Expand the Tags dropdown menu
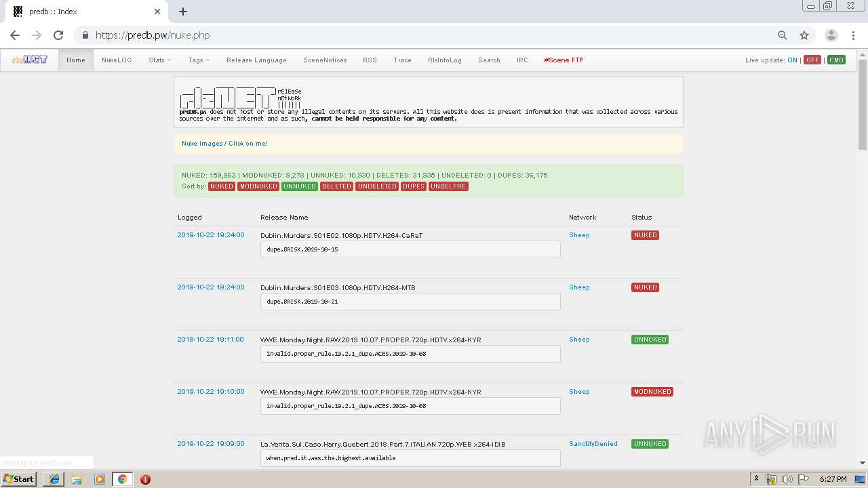868x488 pixels. pos(199,60)
